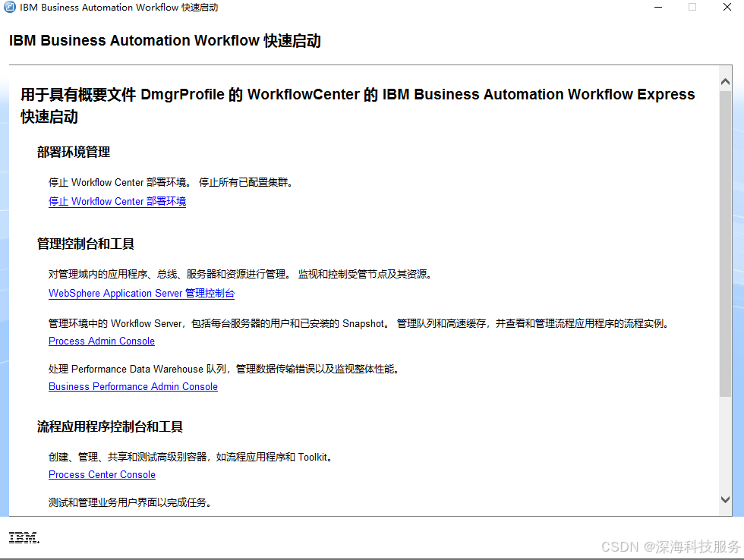744x560 pixels.
Task: Click the text 停止所有已配置集群
Action: click(x=246, y=183)
